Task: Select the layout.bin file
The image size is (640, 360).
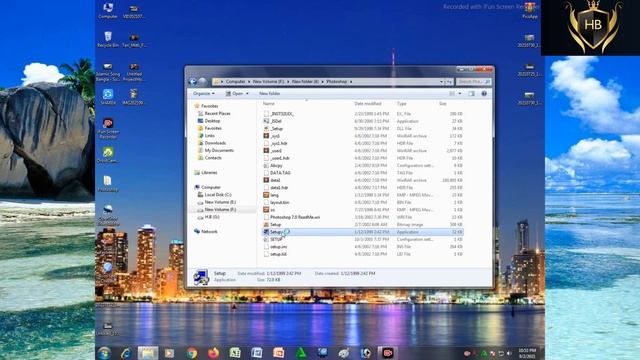Action: (x=276, y=202)
